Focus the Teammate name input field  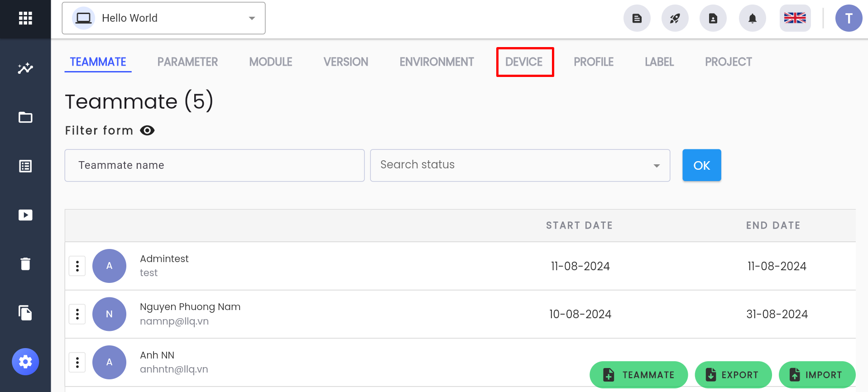215,165
